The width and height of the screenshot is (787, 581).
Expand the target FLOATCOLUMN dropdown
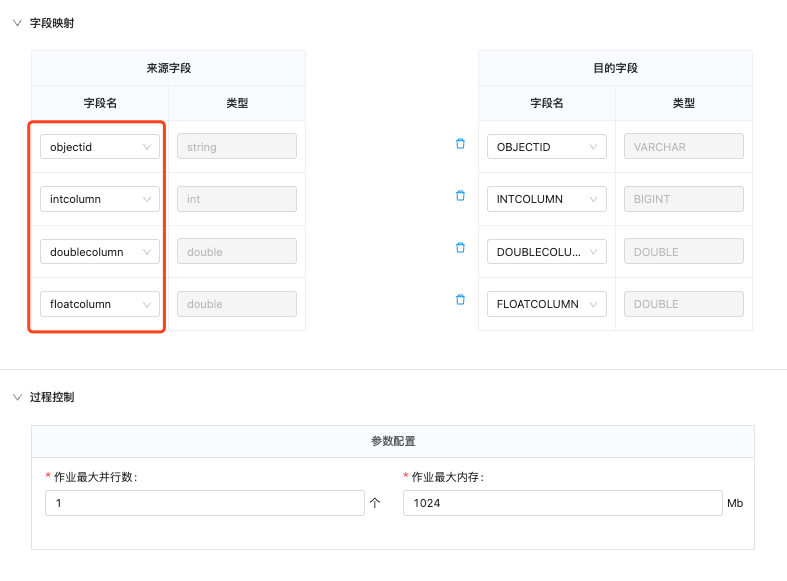(x=546, y=304)
